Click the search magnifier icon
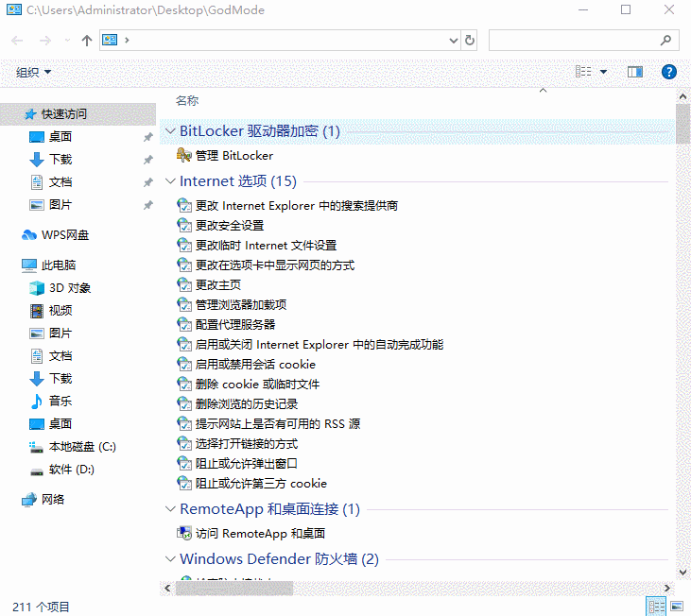This screenshot has height=616, width=691. (665, 41)
